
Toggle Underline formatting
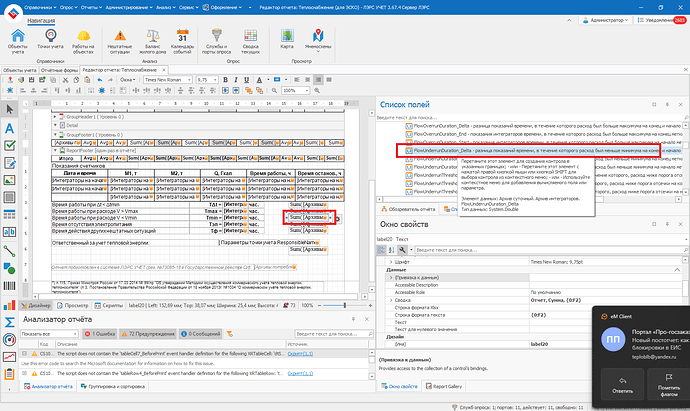246,80
